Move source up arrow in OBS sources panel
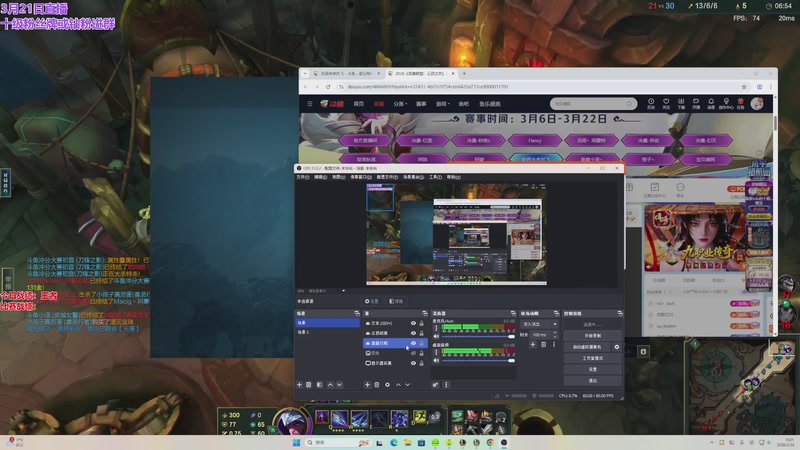 click(398, 385)
